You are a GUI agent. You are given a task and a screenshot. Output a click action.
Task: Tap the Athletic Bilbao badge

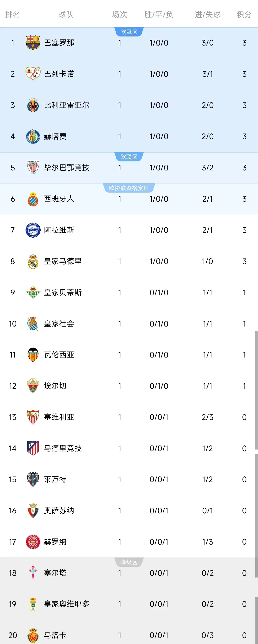pos(33,168)
